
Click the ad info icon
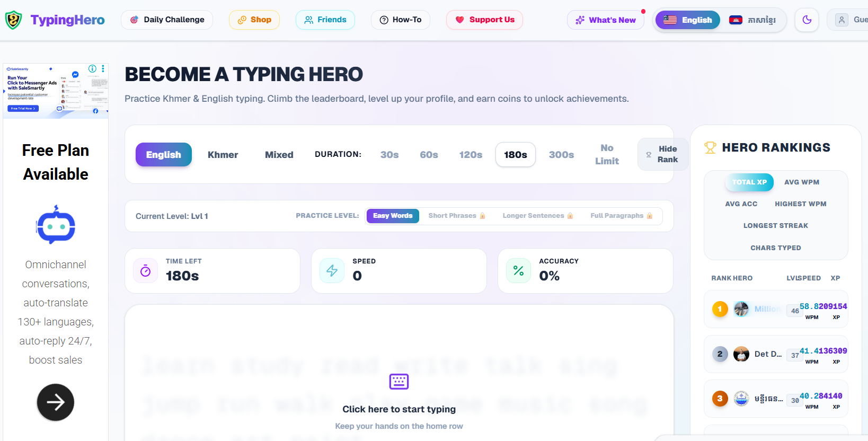(x=92, y=69)
